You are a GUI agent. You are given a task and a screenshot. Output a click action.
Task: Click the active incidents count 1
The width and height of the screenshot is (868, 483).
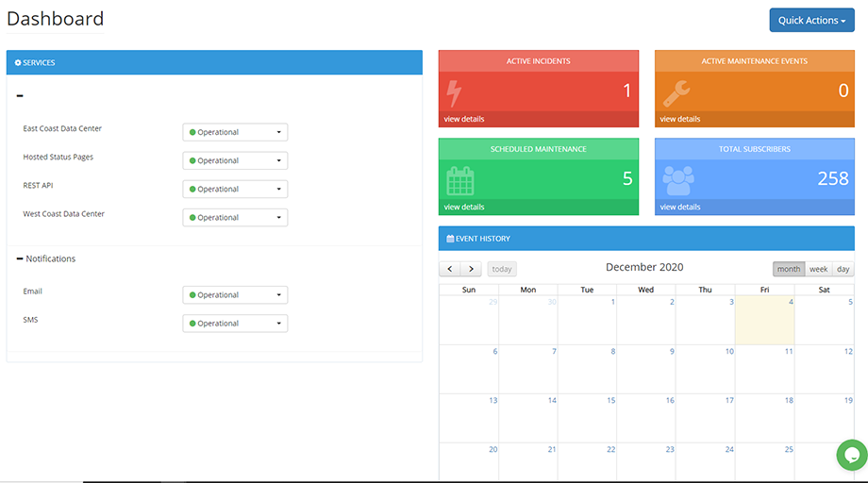[x=627, y=91]
